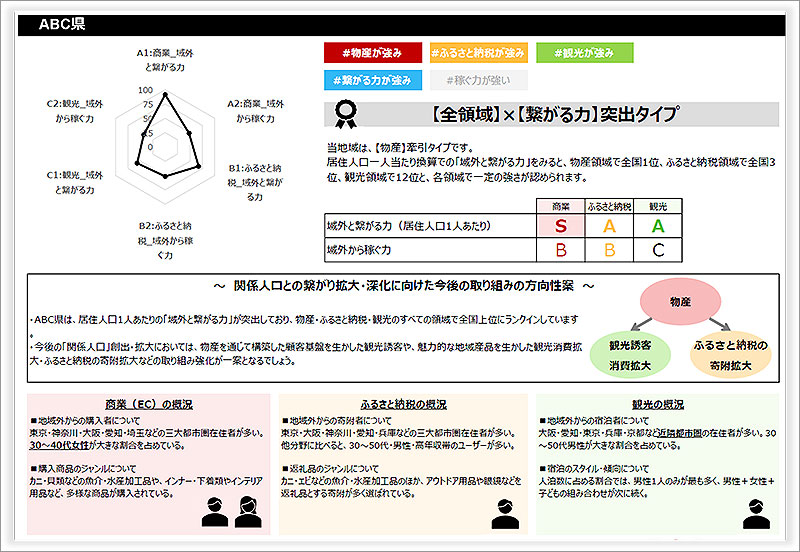800x552 pixels.
Task: Click the pink 物産 bubble in the diagram
Action: (679, 300)
